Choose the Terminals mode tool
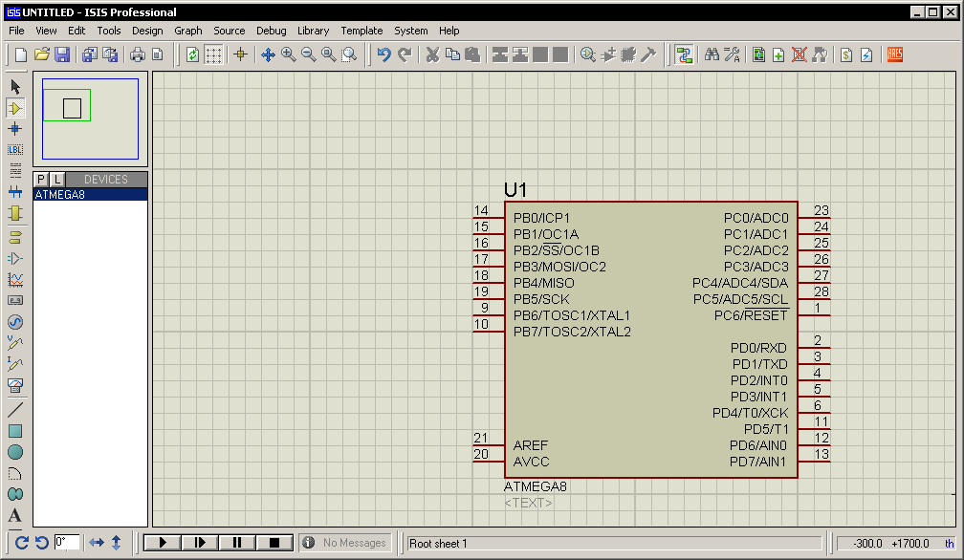The image size is (964, 560). tap(15, 238)
